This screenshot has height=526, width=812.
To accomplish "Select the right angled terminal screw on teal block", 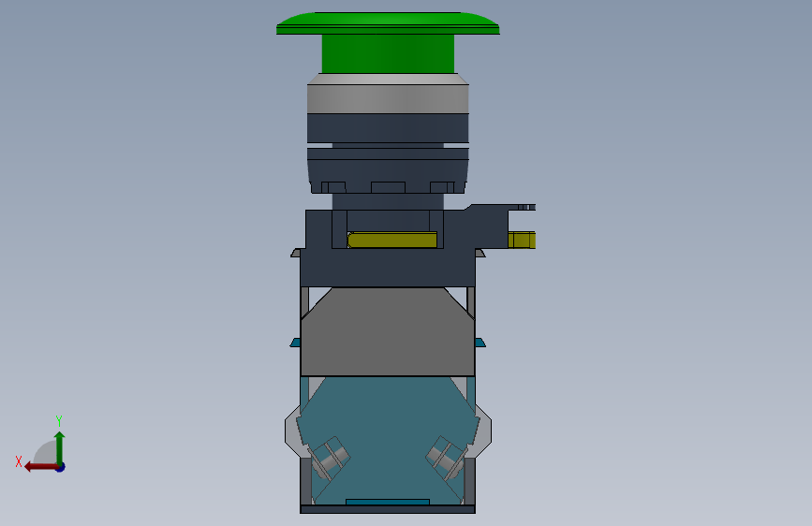I will (447, 458).
